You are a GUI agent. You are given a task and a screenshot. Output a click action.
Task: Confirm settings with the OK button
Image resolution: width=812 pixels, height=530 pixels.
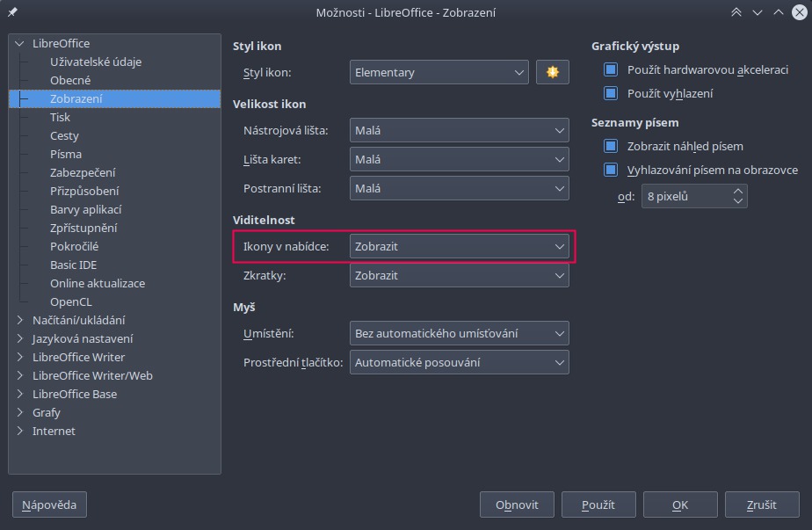click(x=680, y=505)
